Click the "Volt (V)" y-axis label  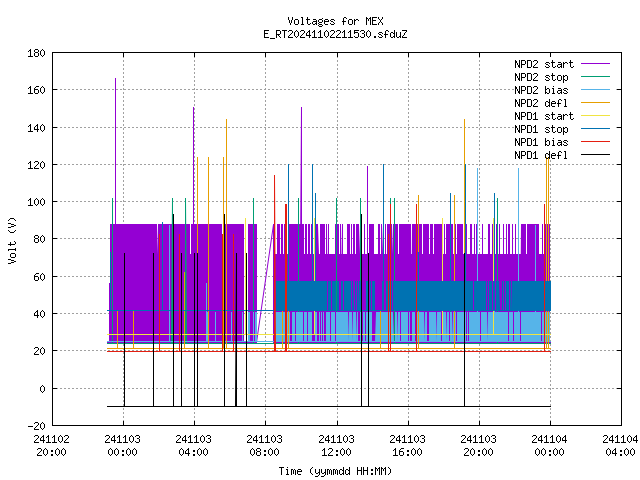tap(12, 240)
